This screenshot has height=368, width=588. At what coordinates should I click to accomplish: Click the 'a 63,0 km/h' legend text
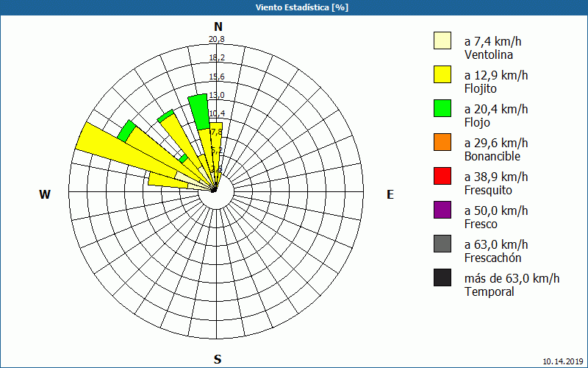click(x=496, y=244)
